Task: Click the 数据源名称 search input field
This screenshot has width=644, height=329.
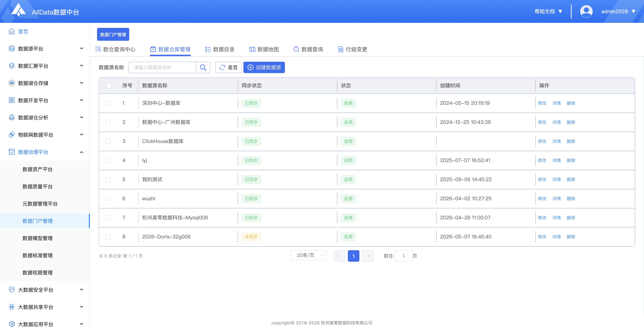Action: coord(162,67)
